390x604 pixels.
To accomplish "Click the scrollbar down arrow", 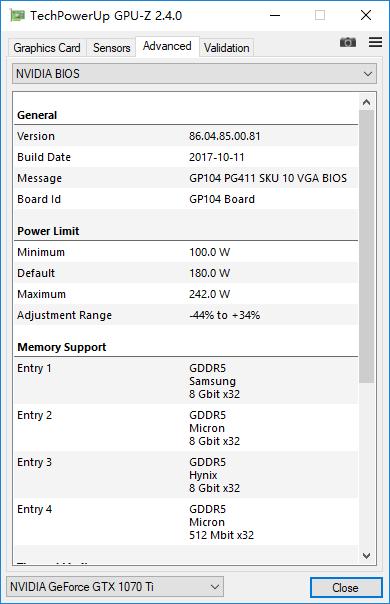I will coord(366,555).
